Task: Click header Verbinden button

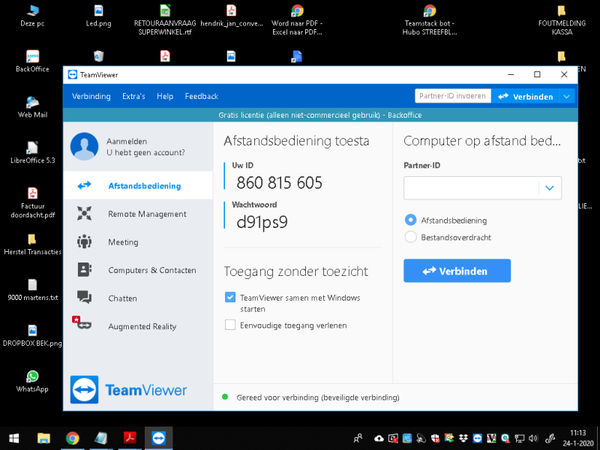Action: pos(525,96)
